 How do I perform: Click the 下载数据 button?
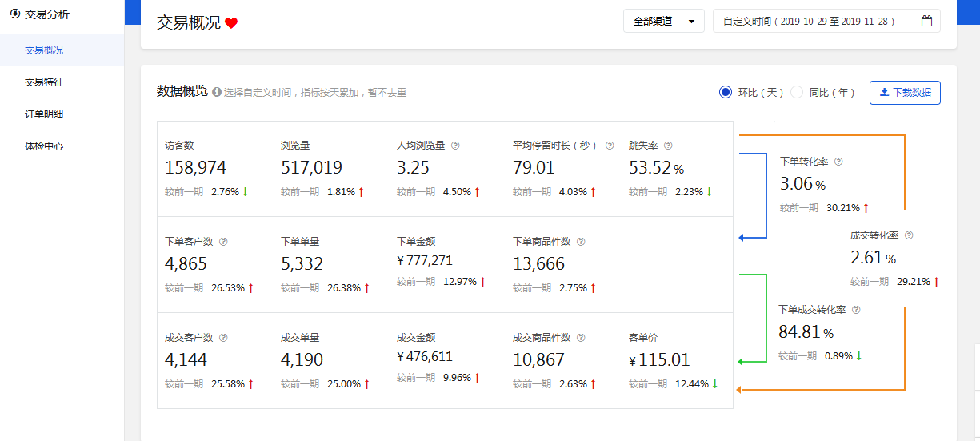(x=905, y=92)
